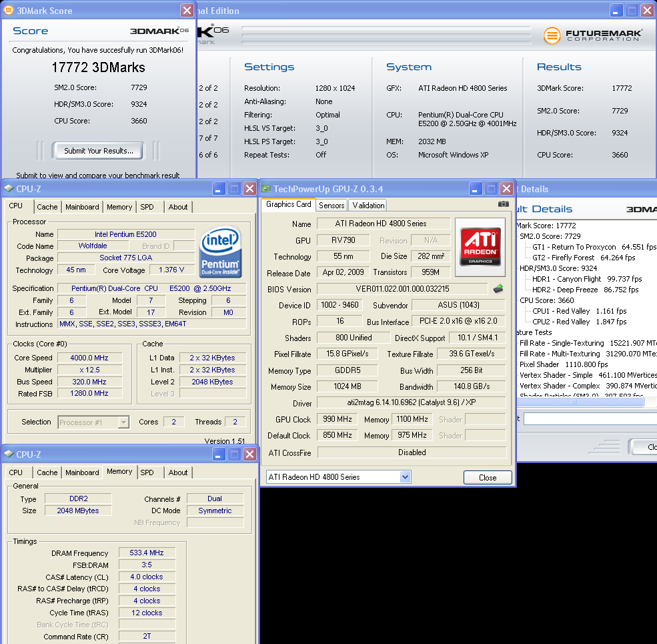
Task: Click the BIOS save icon beside BIOS Version
Action: pyautogui.click(x=498, y=289)
